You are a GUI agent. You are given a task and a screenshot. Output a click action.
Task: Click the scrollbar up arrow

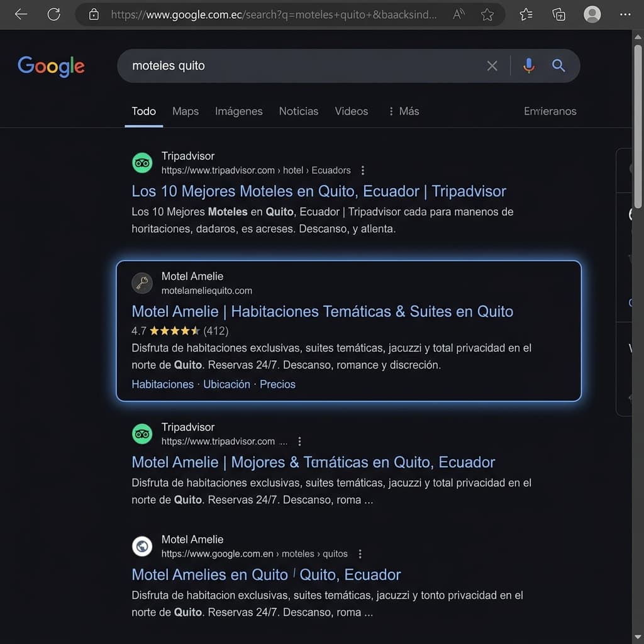(638, 37)
